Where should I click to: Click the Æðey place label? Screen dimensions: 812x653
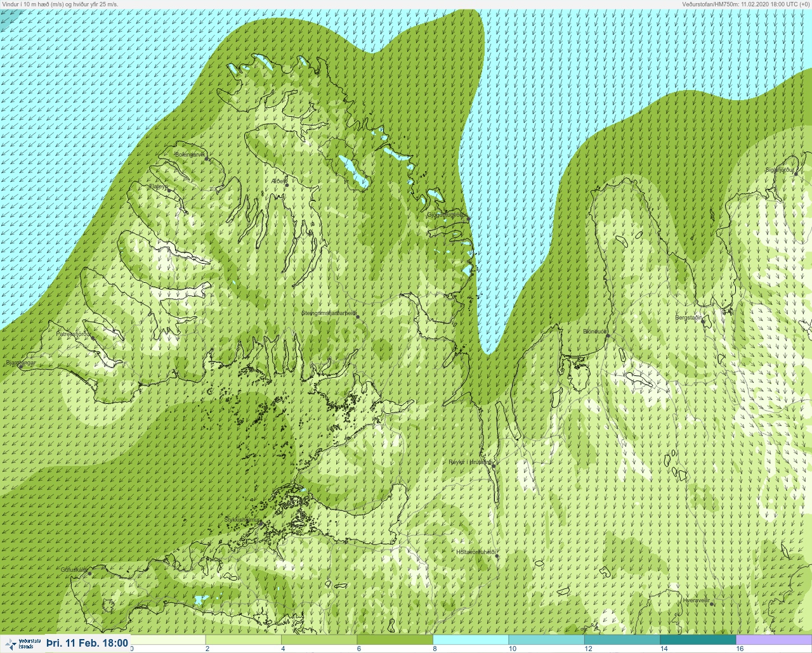(279, 181)
